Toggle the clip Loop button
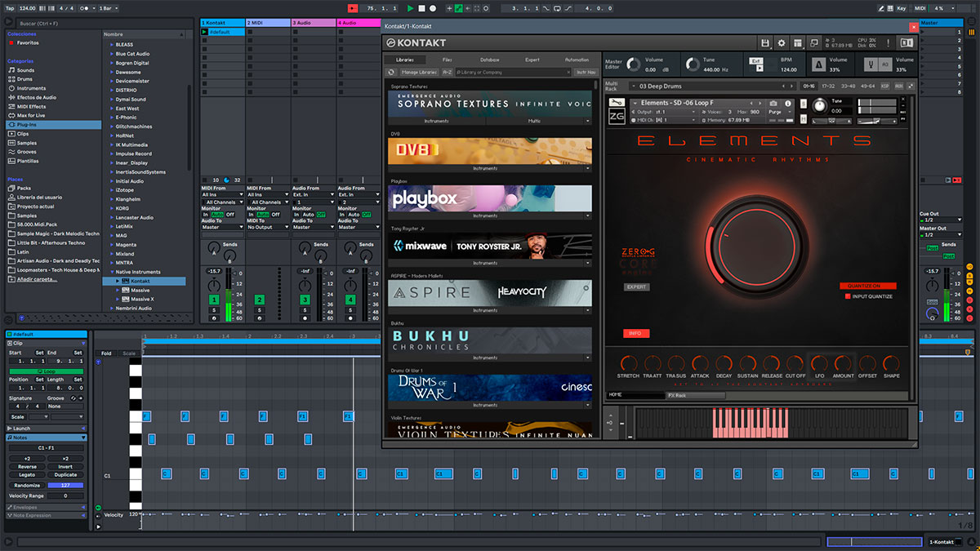This screenshot has width=980, height=551. [45, 371]
